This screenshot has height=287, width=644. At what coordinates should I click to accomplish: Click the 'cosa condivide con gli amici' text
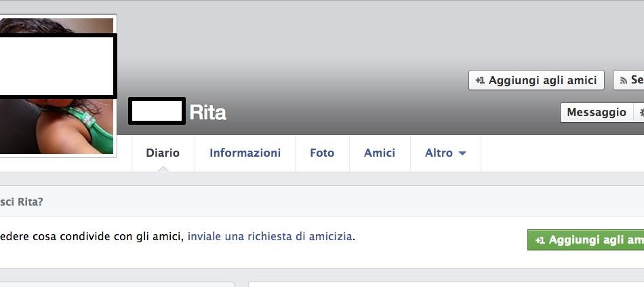tap(121, 237)
